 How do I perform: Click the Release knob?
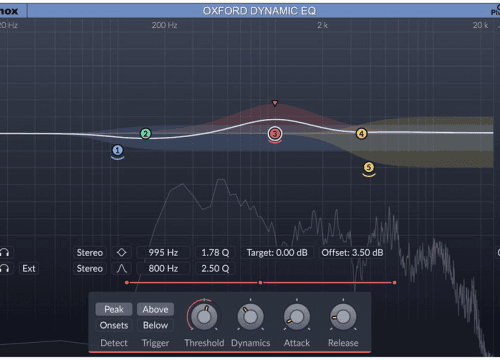click(343, 317)
